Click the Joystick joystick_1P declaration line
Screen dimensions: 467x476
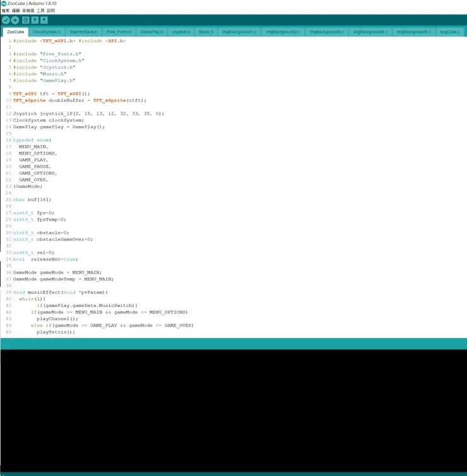[88, 114]
